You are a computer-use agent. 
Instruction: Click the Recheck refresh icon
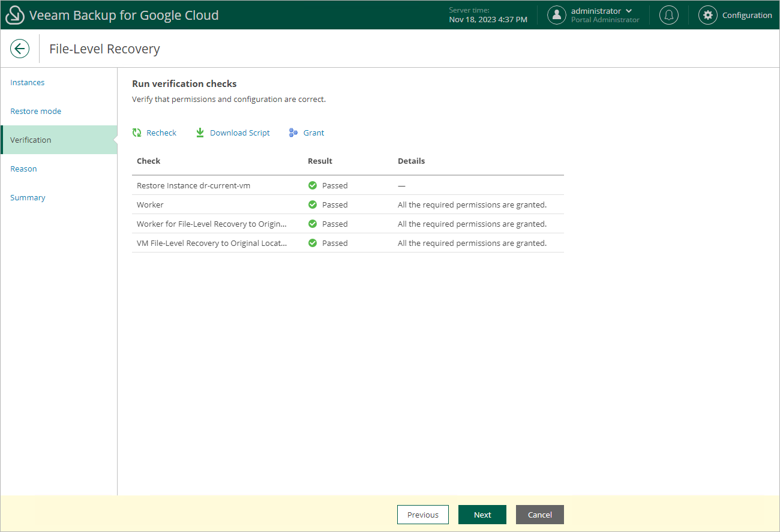137,133
